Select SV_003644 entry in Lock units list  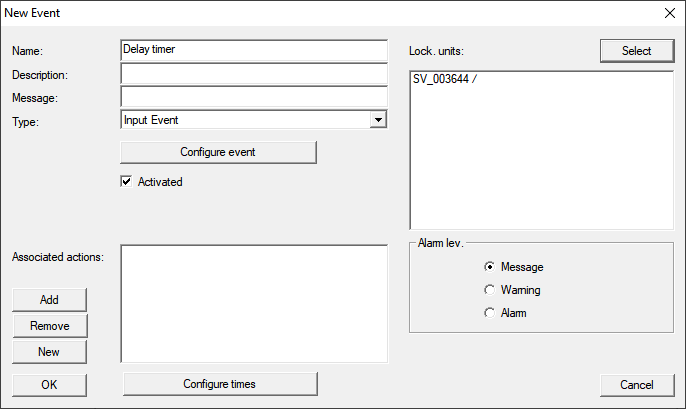point(444,79)
